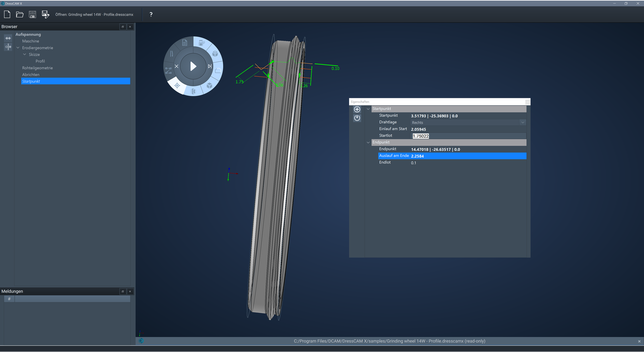
Task: Collapse the Erodiergeometrie tree node
Action: tap(18, 48)
